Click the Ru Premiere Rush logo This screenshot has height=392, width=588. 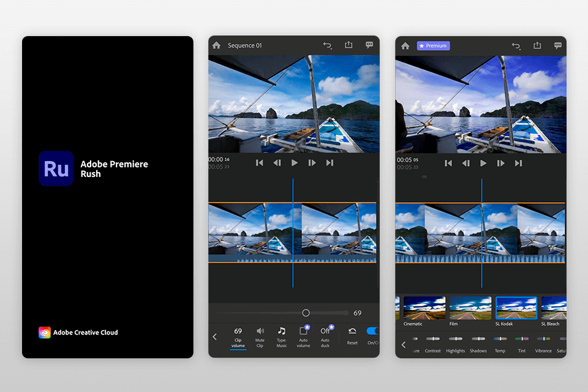pos(56,168)
